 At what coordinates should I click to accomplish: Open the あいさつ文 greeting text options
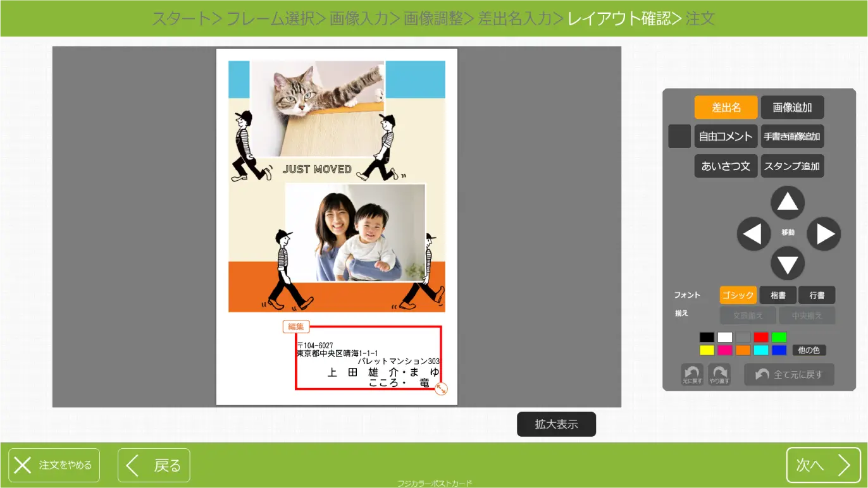726,166
